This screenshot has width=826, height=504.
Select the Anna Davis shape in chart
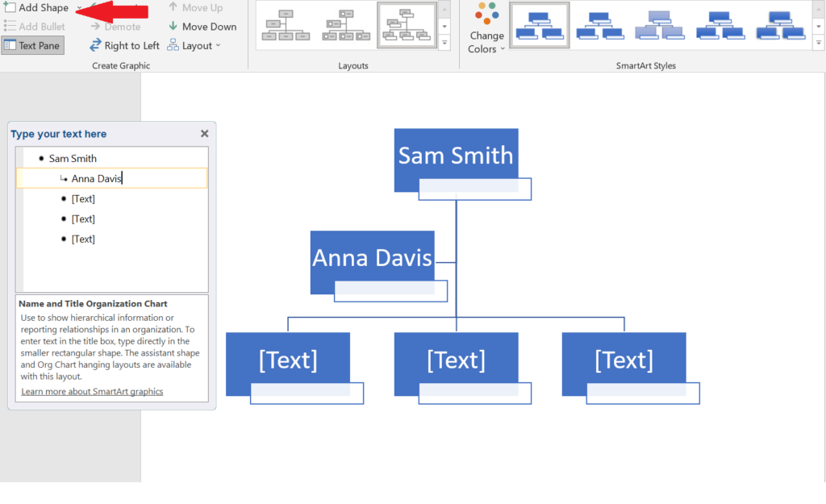click(372, 257)
